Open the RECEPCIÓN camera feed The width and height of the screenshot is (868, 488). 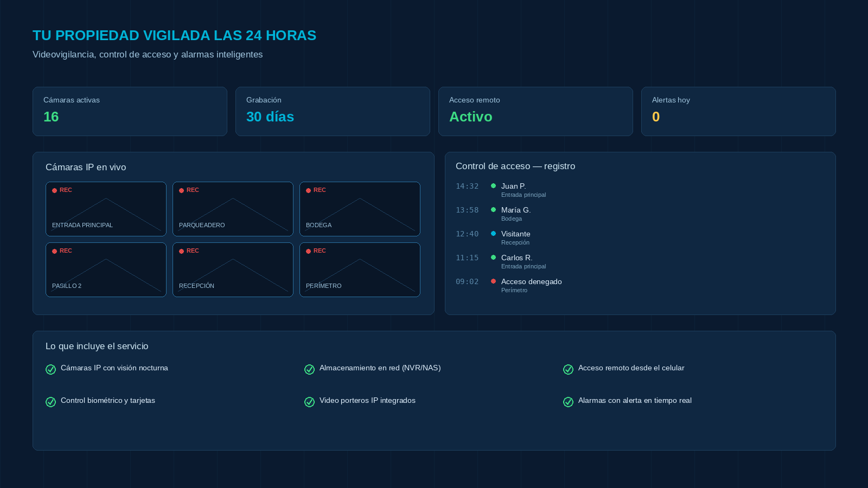(233, 269)
